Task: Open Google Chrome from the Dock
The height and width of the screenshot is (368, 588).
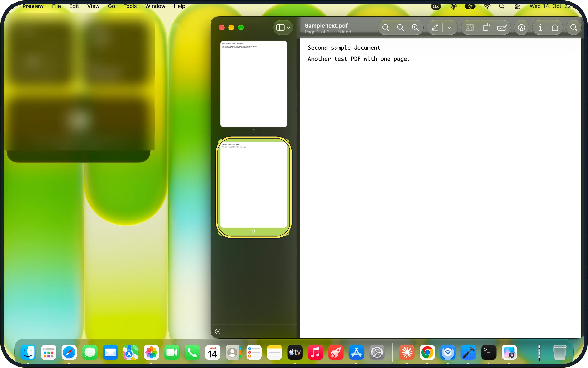Action: tap(427, 352)
